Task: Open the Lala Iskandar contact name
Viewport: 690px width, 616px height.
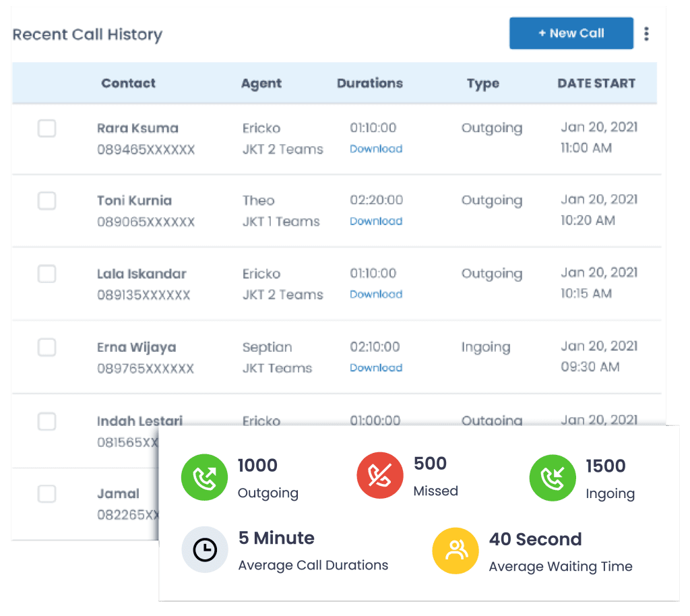Action: coord(142,274)
